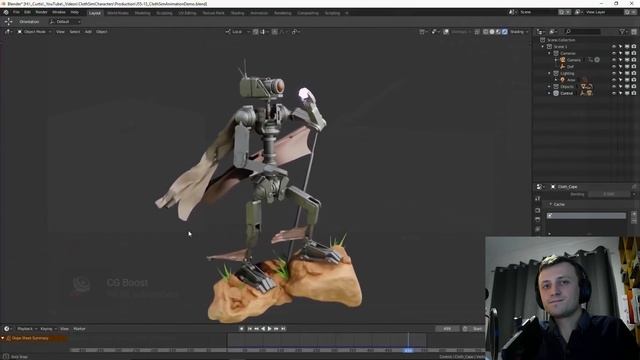This screenshot has height=360, width=640.
Task: Select rendered viewport shading
Action: [x=504, y=31]
